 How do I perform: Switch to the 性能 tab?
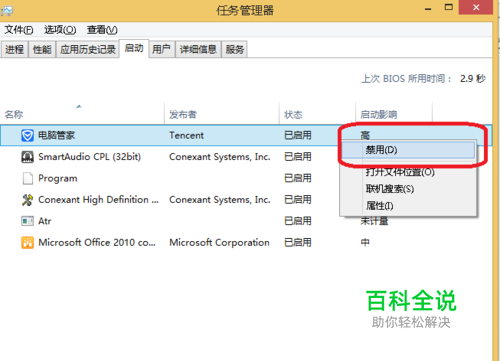[x=42, y=50]
